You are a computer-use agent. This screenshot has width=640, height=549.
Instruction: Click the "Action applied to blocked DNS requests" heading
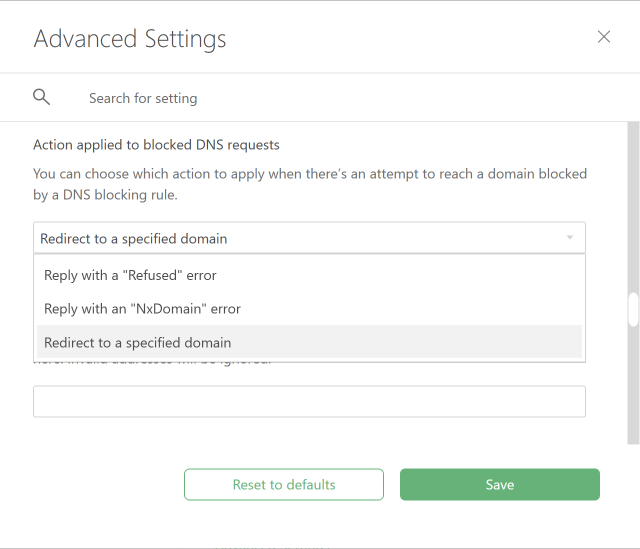[156, 145]
